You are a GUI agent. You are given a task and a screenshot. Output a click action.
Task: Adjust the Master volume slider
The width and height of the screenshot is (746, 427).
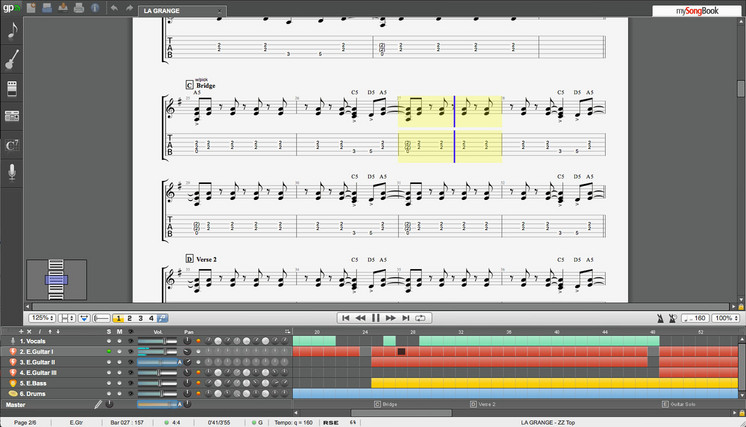[x=159, y=404]
